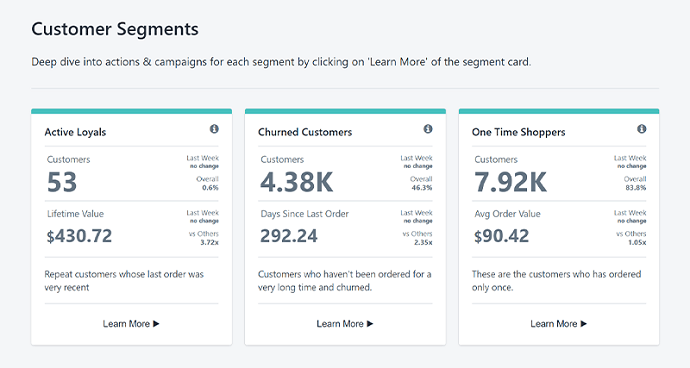The image size is (690, 368).
Task: Click the arrow beside Active Loyals Learn More
Action: (156, 324)
